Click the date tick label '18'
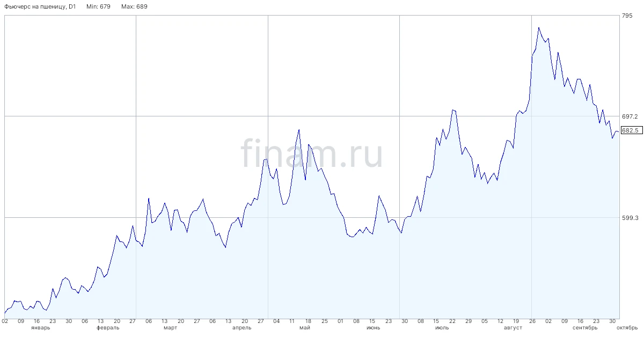This screenshot has width=644, height=338. click(x=309, y=321)
